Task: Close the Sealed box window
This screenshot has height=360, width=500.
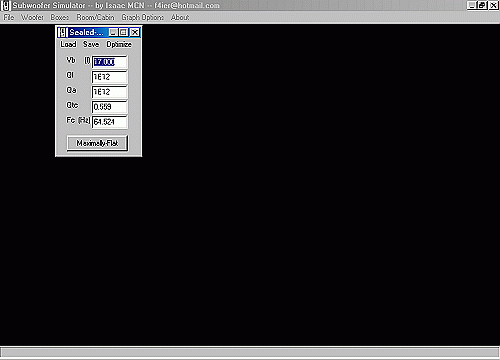Action: tap(135, 32)
